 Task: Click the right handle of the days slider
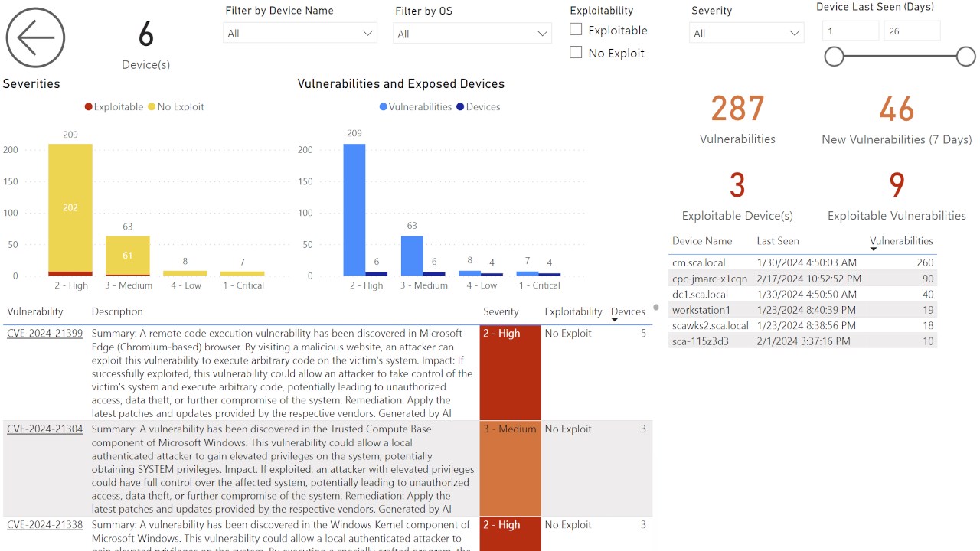(x=966, y=56)
